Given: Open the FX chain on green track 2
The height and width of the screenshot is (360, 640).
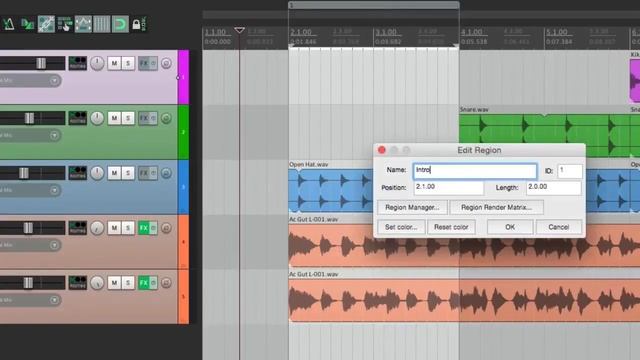Looking at the screenshot, I should [x=144, y=118].
